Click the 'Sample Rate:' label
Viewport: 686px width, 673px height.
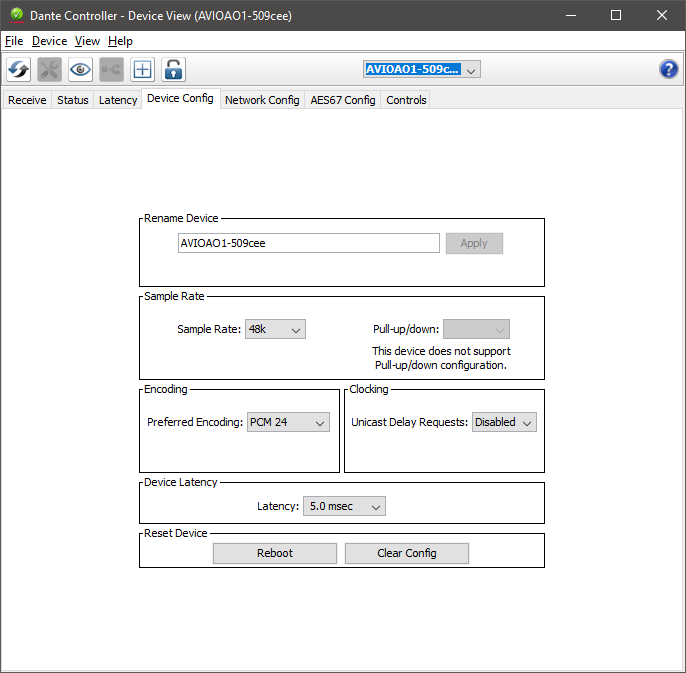pyautogui.click(x=209, y=329)
